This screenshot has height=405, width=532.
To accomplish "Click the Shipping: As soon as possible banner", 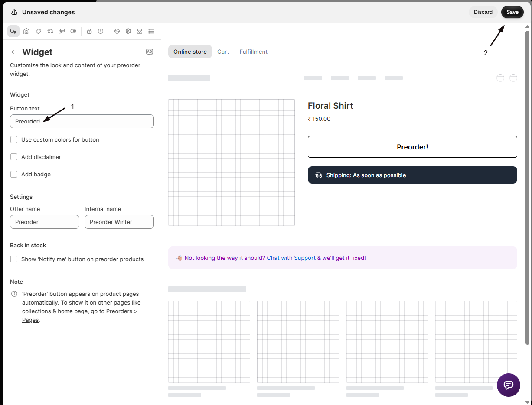I will 412,175.
